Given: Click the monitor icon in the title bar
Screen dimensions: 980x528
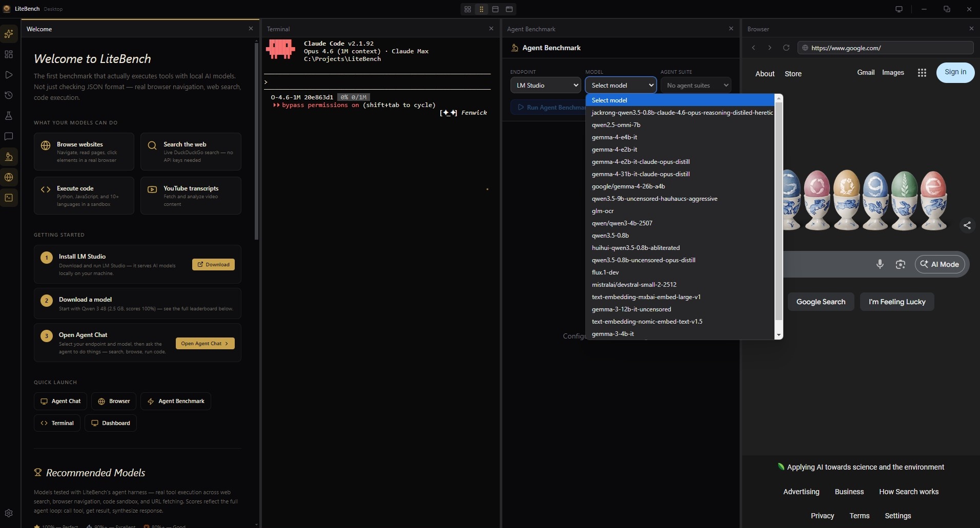Looking at the screenshot, I should pyautogui.click(x=899, y=9).
